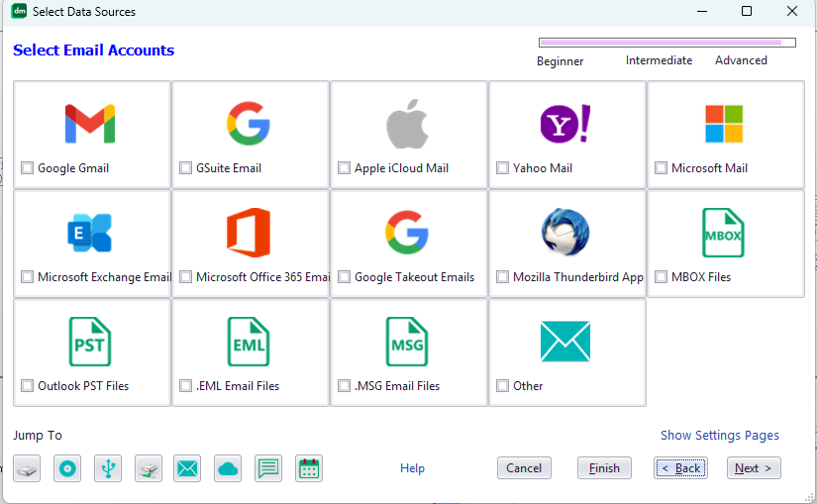Enable the Google Takeout Emails checkbox
Viewport: 817px width, 504px height.
coord(344,277)
